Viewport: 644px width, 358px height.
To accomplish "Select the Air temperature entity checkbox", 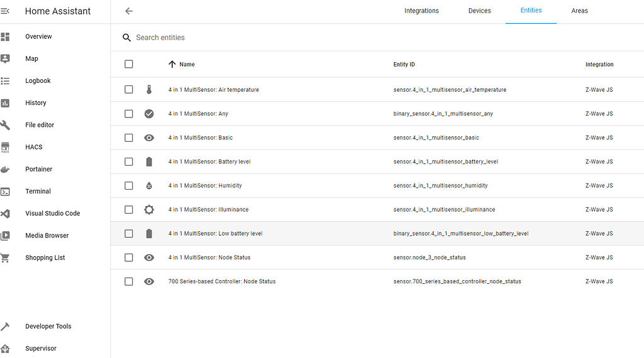I will [129, 90].
